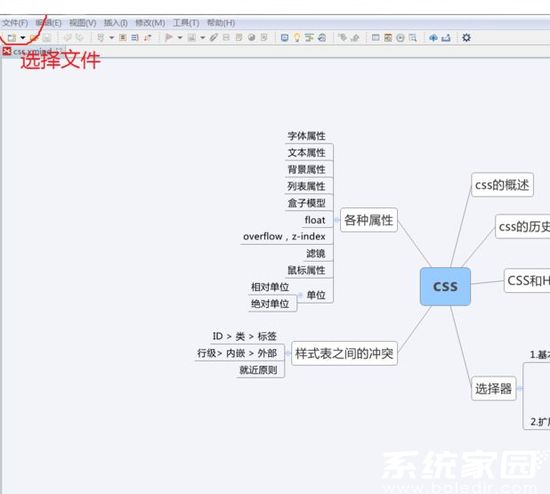
Task: Collapse the 样式表之间的冲突 branch toggle
Action: pos(288,353)
